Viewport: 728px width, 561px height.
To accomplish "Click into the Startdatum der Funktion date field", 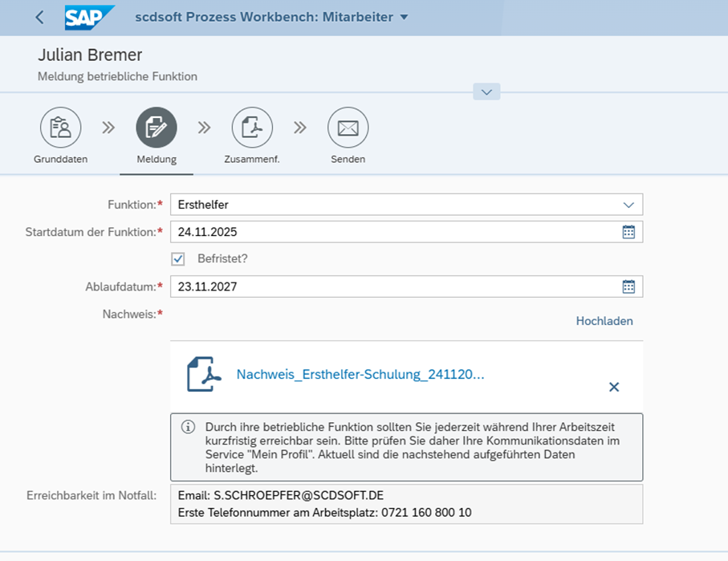I will click(x=393, y=232).
